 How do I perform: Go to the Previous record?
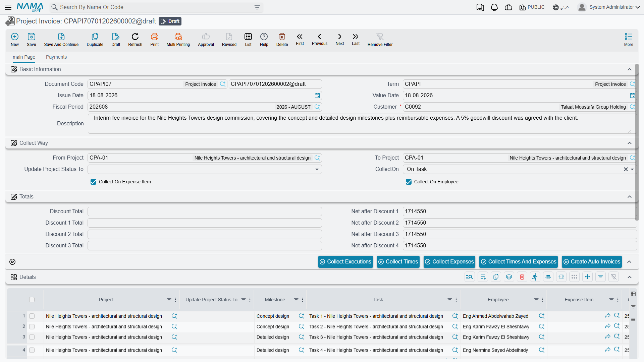tap(320, 39)
